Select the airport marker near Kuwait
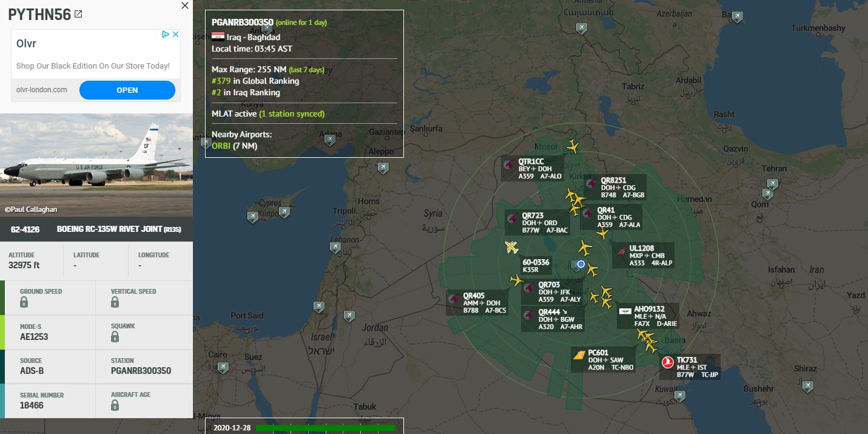This screenshot has width=868, height=434. click(679, 396)
